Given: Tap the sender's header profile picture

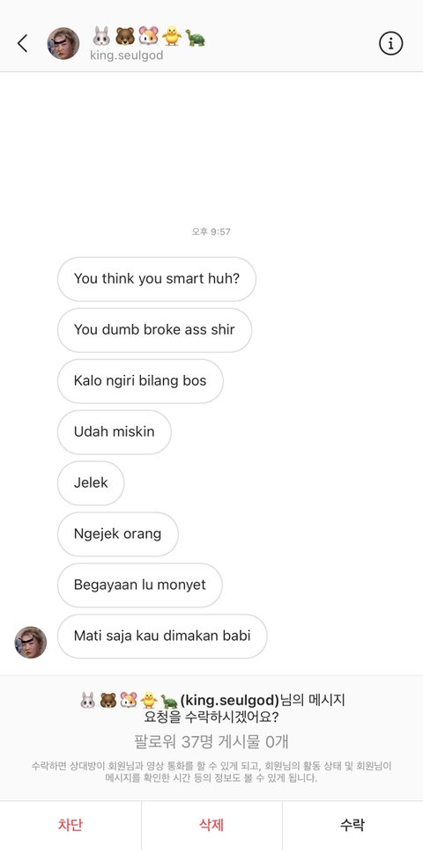Looking at the screenshot, I should point(63,43).
